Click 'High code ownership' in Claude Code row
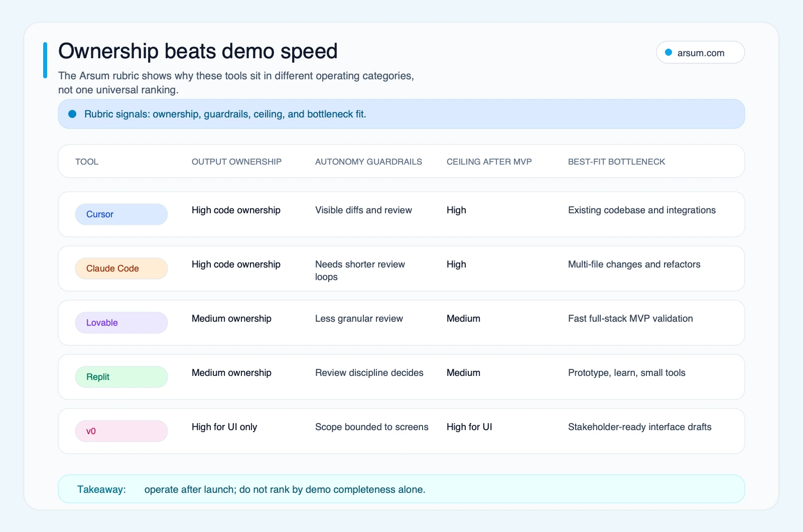This screenshot has height=532, width=803. 236,264
